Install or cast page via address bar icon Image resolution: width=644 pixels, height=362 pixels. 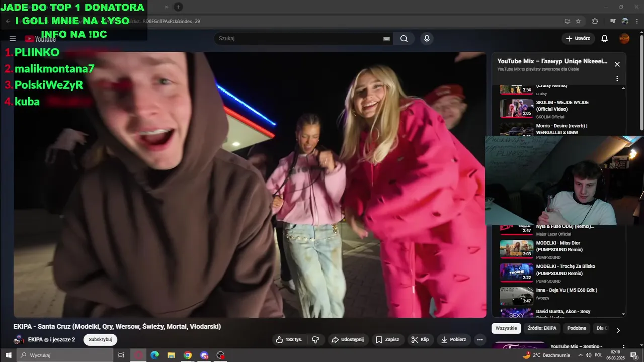tap(567, 21)
